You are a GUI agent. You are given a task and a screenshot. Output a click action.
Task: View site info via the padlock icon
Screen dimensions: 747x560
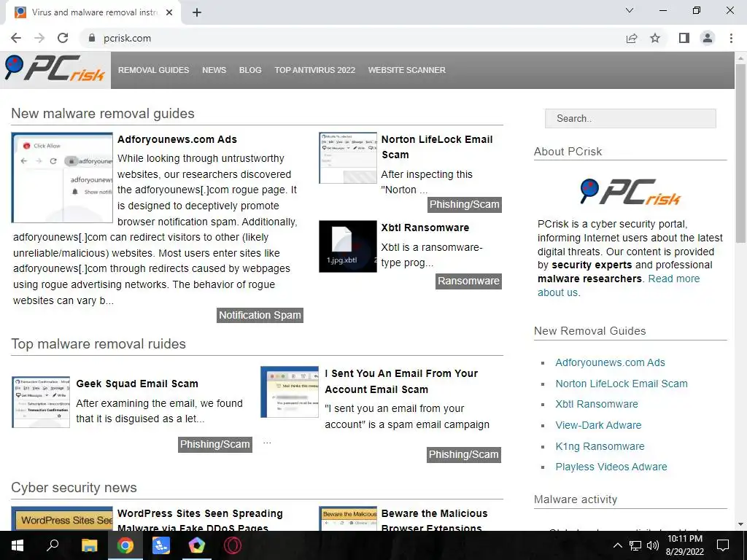[x=92, y=38]
